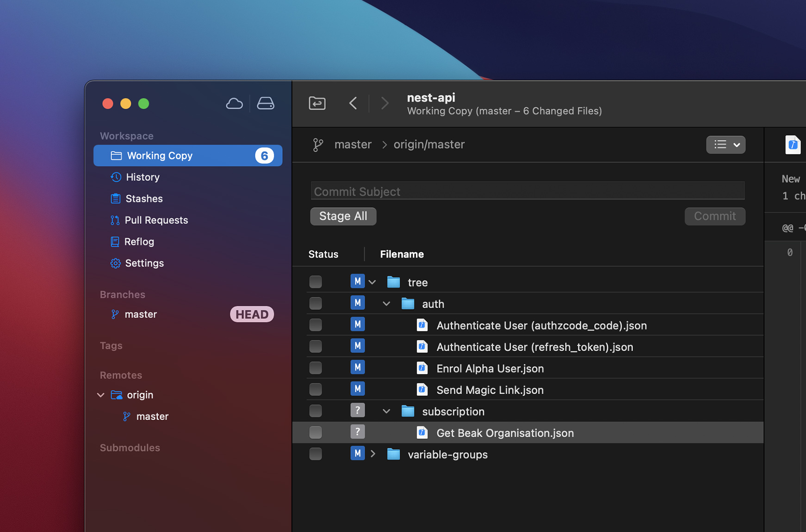Viewport: 806px width, 532px height.
Task: Select Working Copy in the Workspace section
Action: 160,155
